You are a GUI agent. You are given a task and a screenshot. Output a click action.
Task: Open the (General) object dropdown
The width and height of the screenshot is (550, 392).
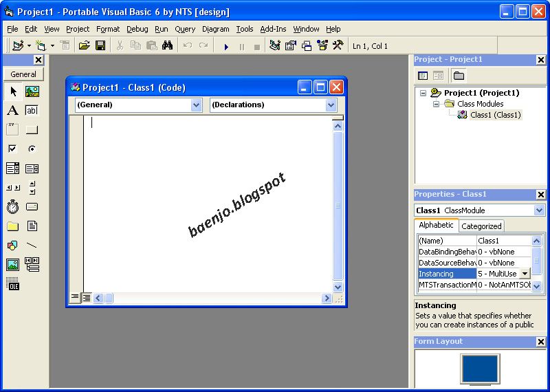[x=197, y=105]
